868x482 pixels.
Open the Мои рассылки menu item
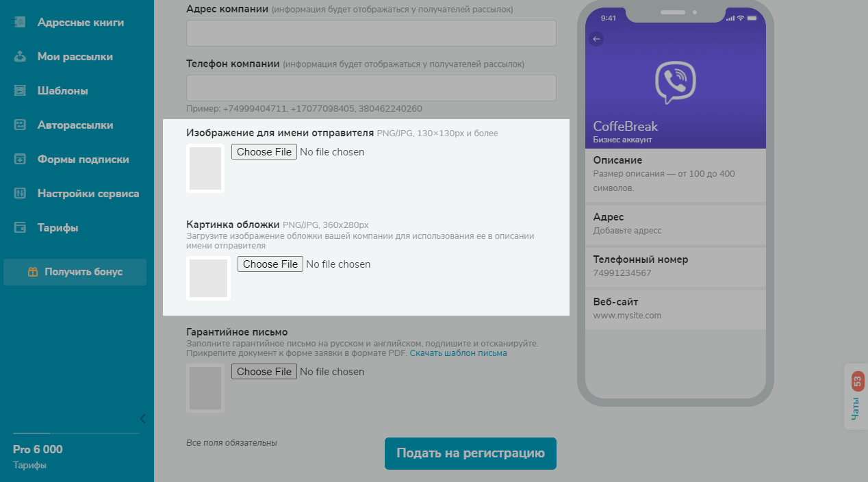[75, 56]
